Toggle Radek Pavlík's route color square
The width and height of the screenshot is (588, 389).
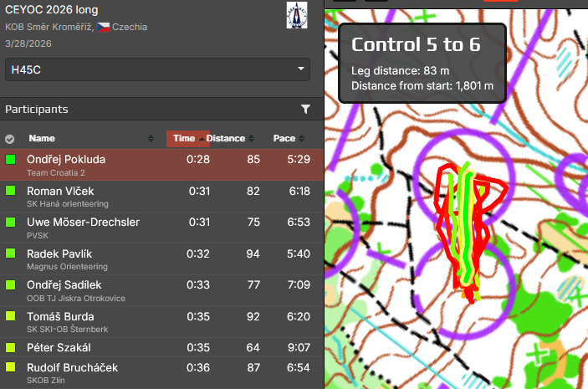point(11,254)
